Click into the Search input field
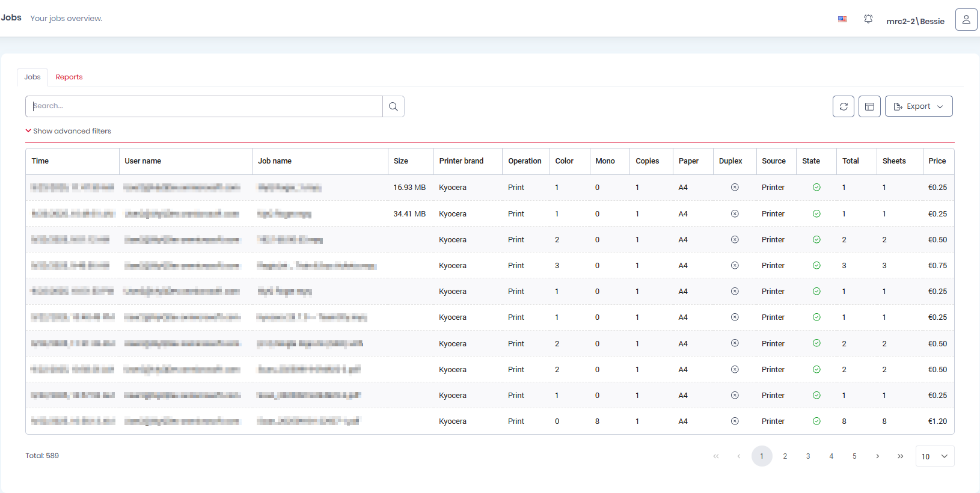Viewport: 980px width, 493px height. coord(204,106)
